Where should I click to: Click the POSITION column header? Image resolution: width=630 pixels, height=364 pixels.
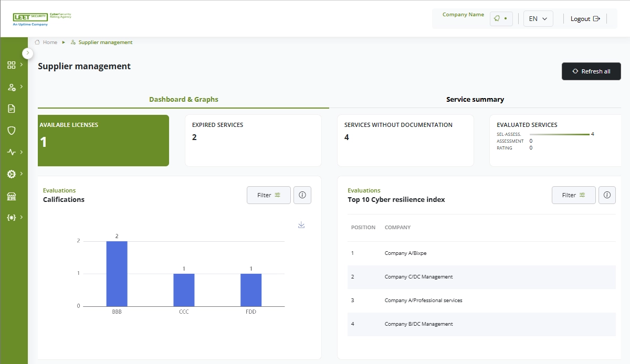[363, 228]
